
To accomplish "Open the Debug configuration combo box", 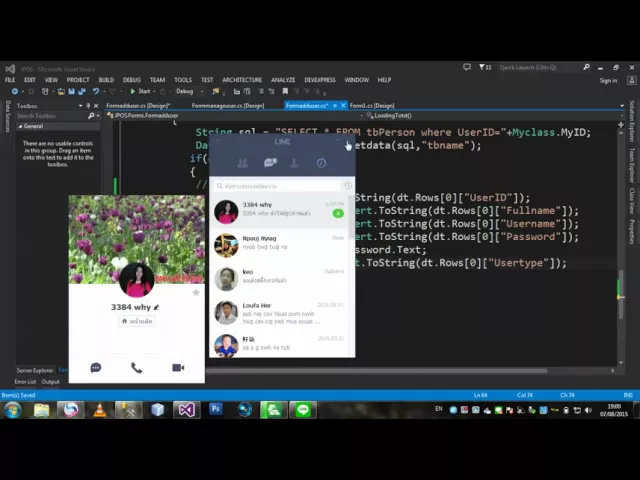I will (x=189, y=91).
